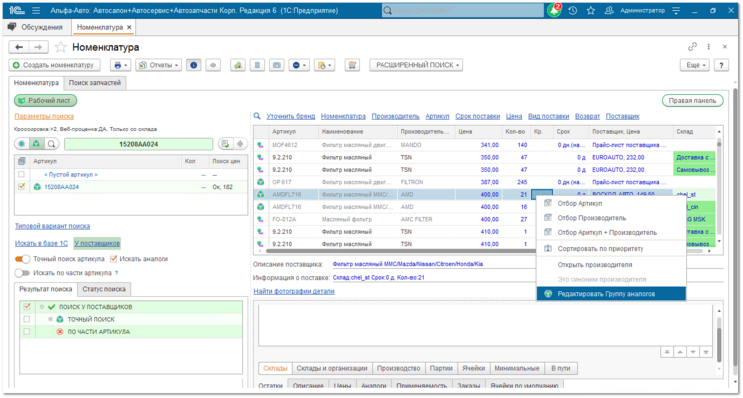This screenshot has height=398, width=743.
Task: Open the blue circle dropdown button
Action: [x=299, y=65]
